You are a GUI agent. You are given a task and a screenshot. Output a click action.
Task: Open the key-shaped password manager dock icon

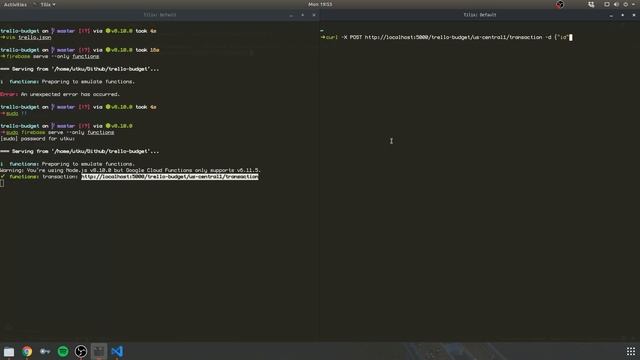(x=45, y=351)
